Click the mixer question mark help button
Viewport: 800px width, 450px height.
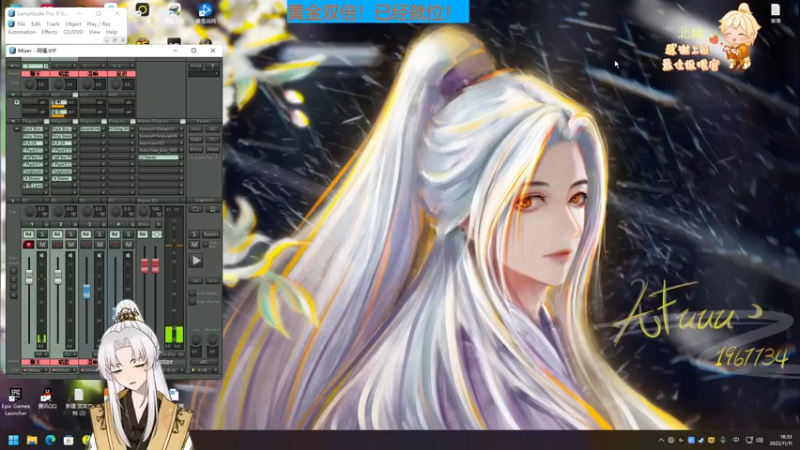click(x=213, y=66)
